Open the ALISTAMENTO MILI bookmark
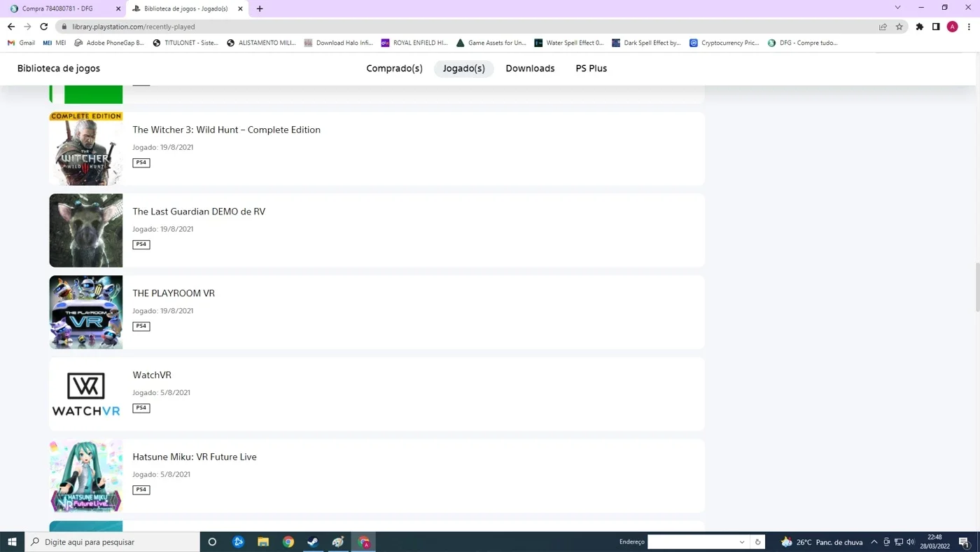980x552 pixels. 261,43
